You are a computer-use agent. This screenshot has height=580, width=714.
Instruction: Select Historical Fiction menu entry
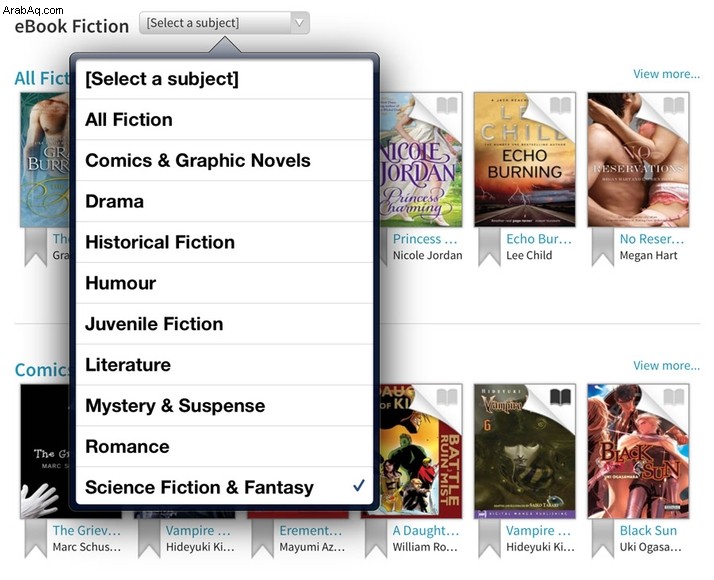pos(224,242)
